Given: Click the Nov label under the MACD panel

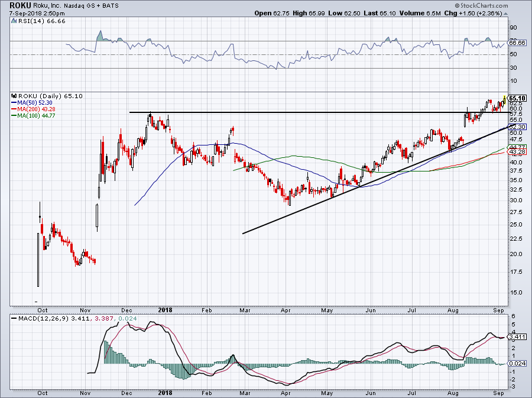Looking at the screenshot, I should click(85, 393).
